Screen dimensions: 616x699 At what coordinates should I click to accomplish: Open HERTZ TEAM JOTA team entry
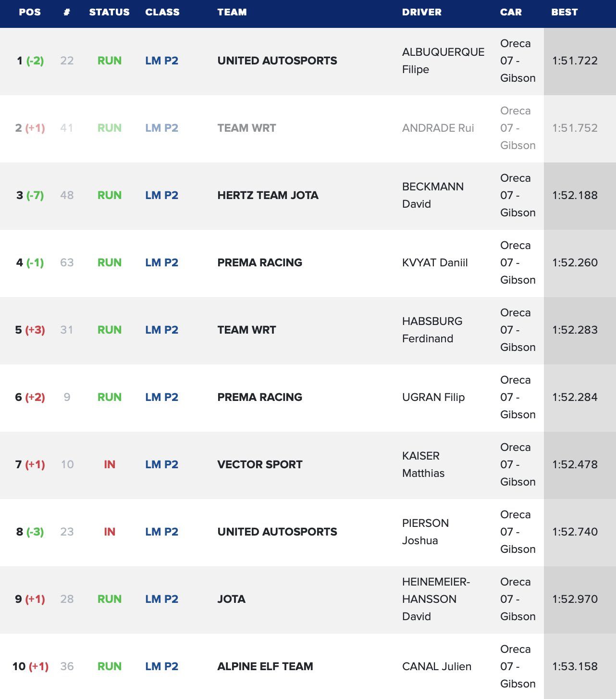click(x=268, y=195)
